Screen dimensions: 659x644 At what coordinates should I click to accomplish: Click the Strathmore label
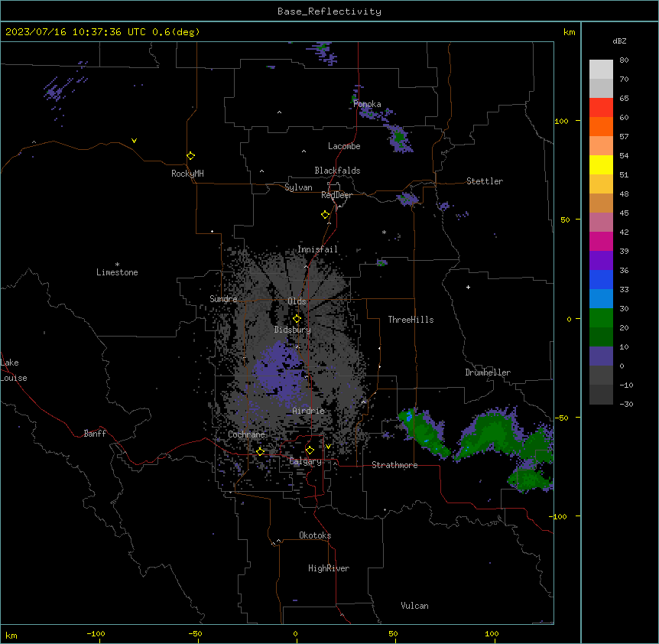(394, 465)
